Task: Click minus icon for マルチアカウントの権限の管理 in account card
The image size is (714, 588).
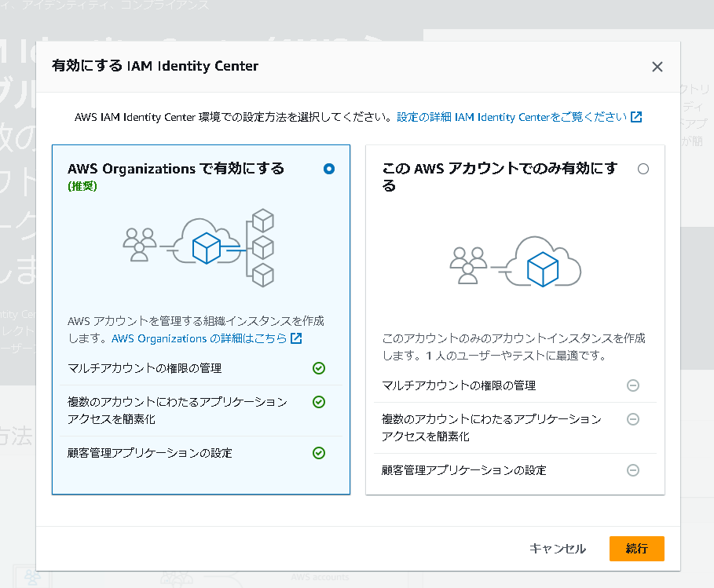Action: (633, 385)
